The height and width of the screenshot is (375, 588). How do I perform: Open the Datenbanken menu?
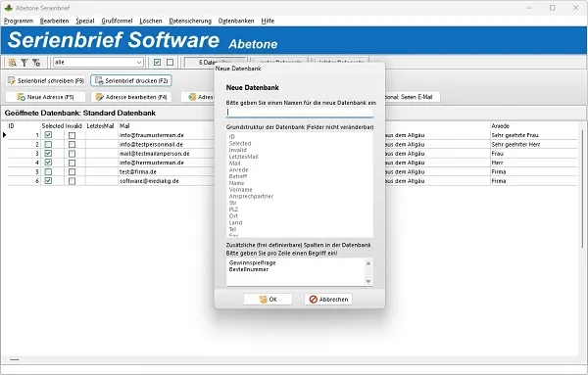click(x=236, y=21)
